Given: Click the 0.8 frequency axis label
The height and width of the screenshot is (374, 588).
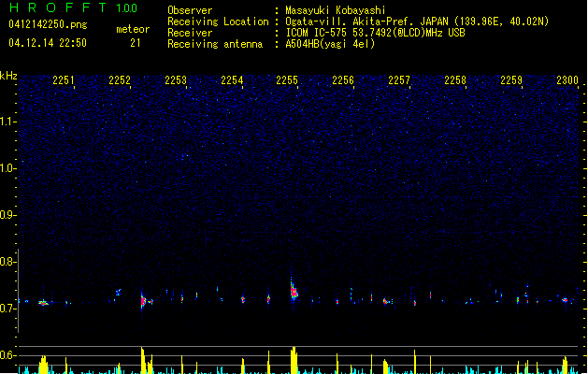Looking at the screenshot, I should coord(7,262).
